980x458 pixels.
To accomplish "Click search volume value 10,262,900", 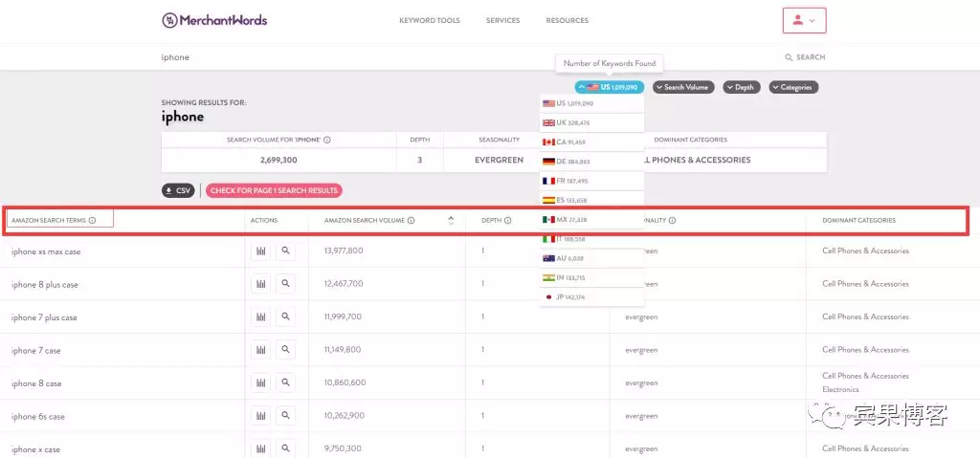I will tap(345, 416).
